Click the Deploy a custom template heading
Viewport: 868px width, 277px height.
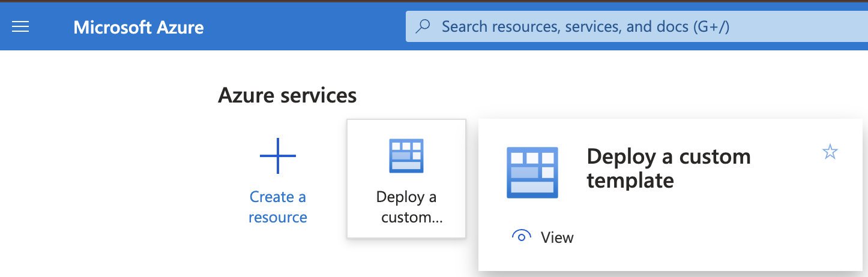(x=669, y=168)
